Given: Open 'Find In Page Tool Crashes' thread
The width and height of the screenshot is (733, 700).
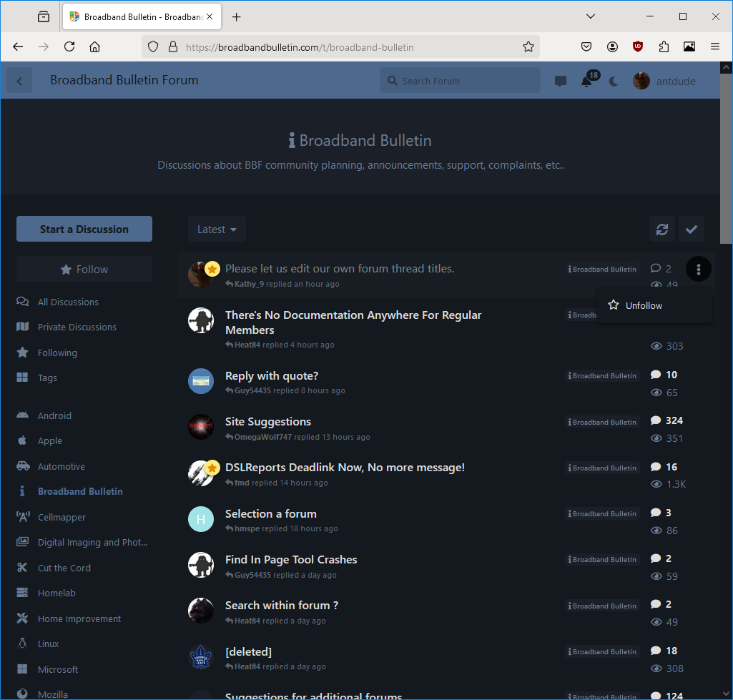Looking at the screenshot, I should click(291, 560).
